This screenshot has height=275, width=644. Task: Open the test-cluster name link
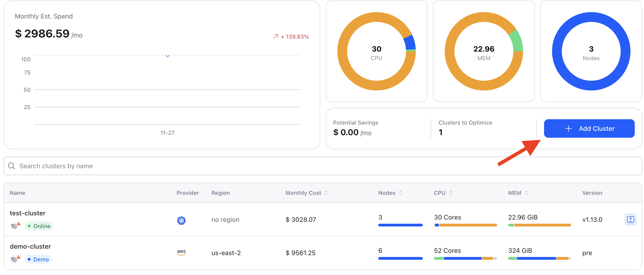28,213
